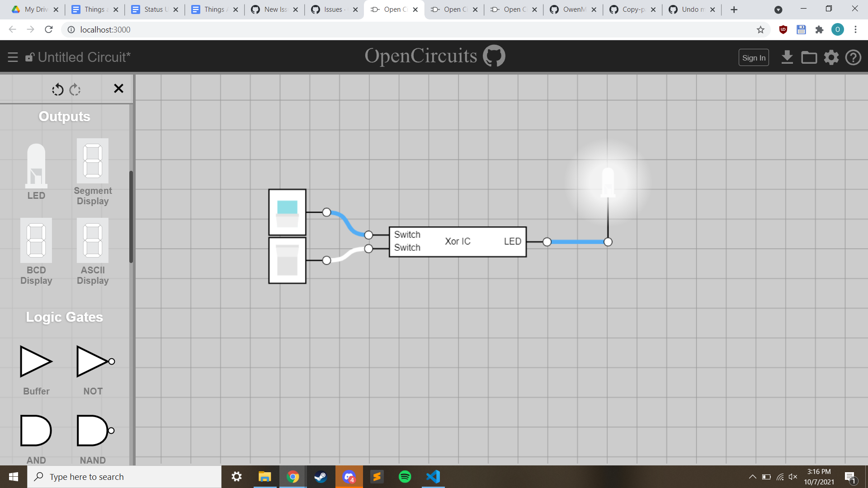The image size is (868, 488).
Task: Toggle the top input switch on canvas
Action: point(287,212)
